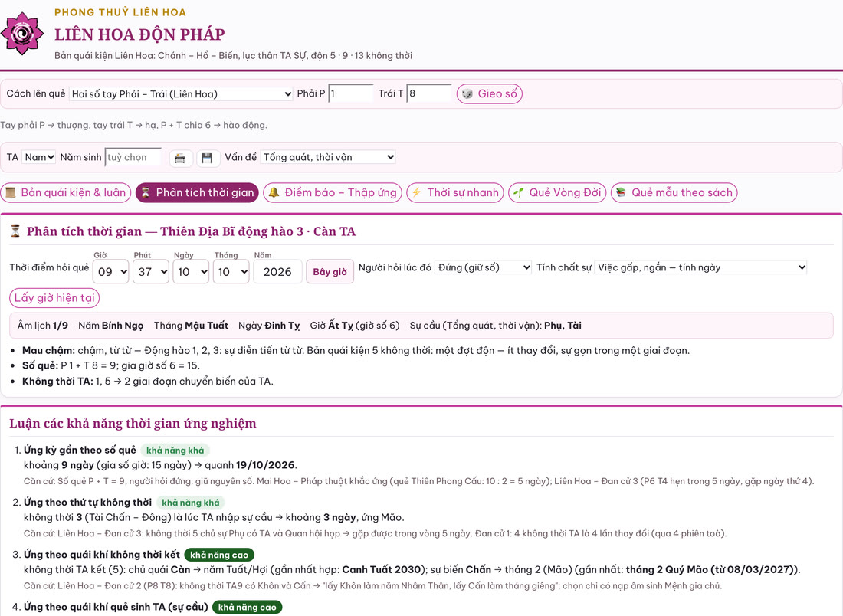Open the 'Vấn đề' topic dropdown
Image resolution: width=843 pixels, height=616 pixels.
[x=328, y=158]
